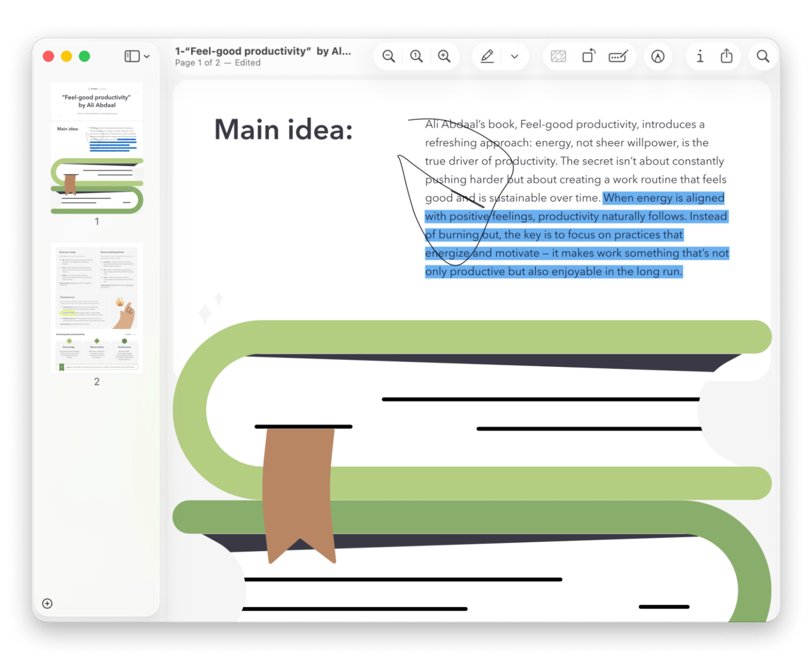Expand the sidebar view options chevron

(x=147, y=56)
